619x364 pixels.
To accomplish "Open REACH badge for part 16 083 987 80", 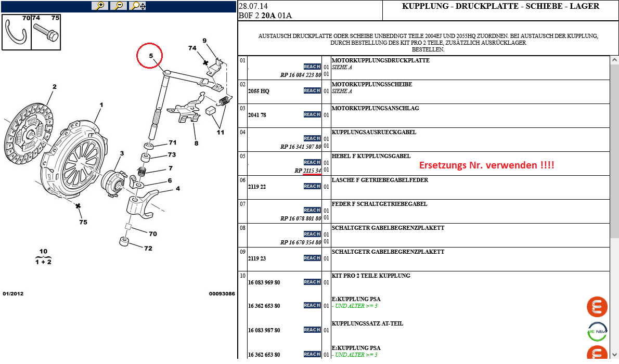I will click(x=312, y=330).
